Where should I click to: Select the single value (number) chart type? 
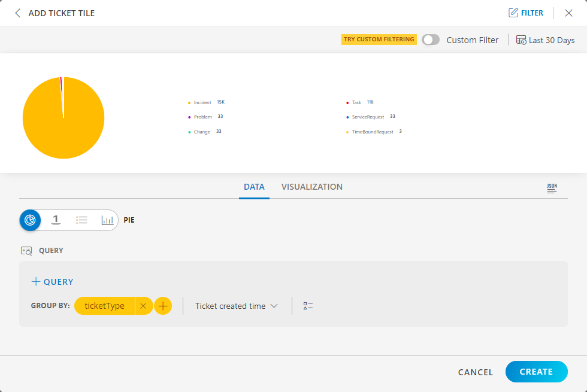coord(56,220)
